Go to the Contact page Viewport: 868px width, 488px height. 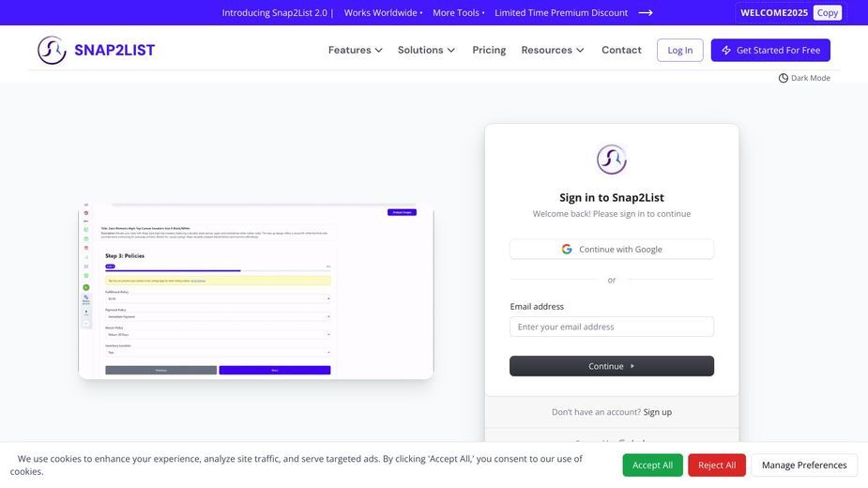pos(621,50)
